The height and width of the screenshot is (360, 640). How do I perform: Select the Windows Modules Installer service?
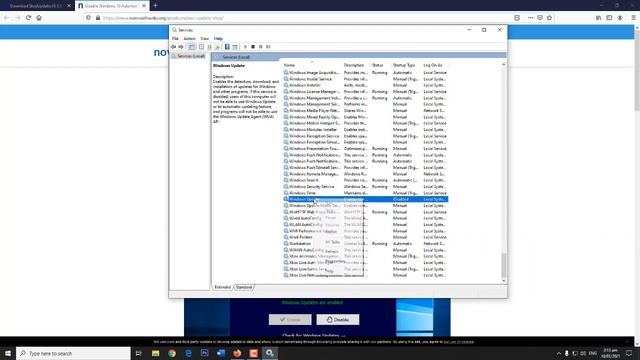365,129
